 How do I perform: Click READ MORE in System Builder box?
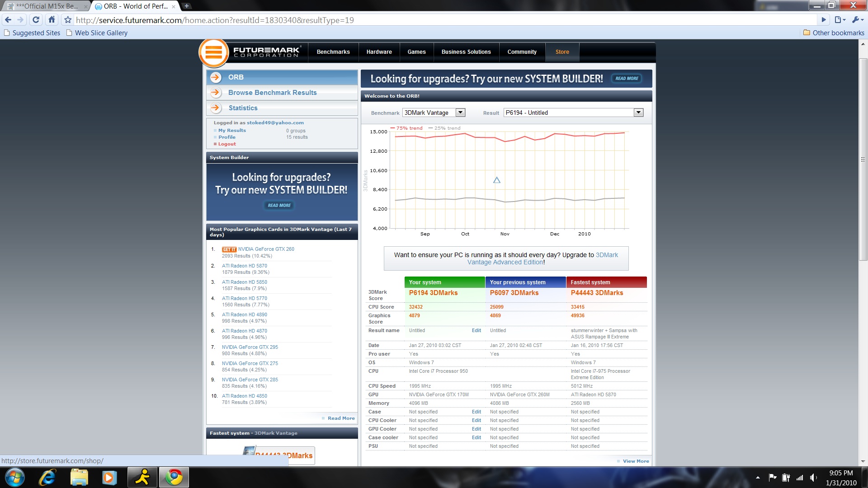coord(279,206)
